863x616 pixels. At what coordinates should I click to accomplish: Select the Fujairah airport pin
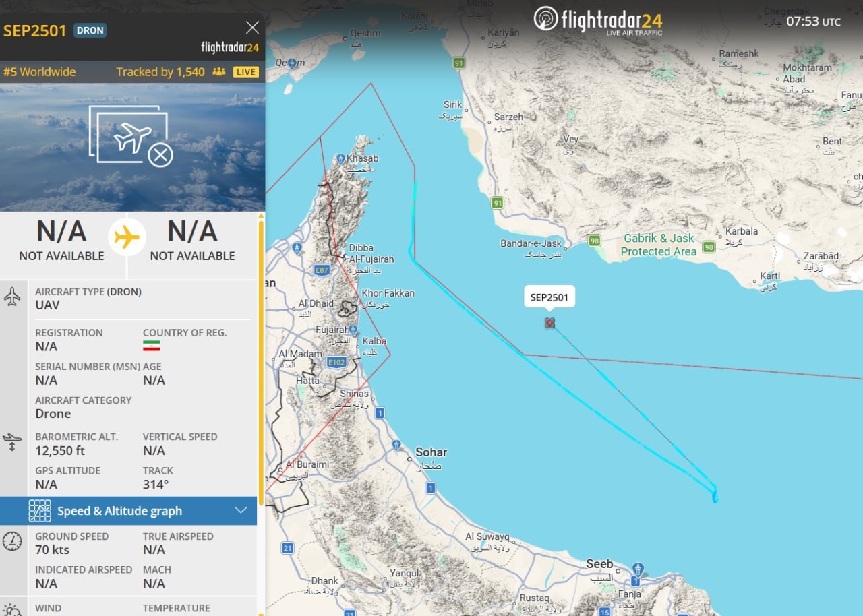353,329
